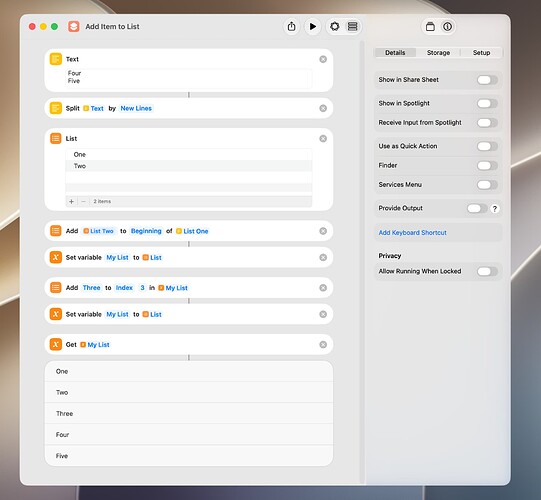Change the Beginning position option
Viewport: 541px width, 500px height.
[x=146, y=231]
